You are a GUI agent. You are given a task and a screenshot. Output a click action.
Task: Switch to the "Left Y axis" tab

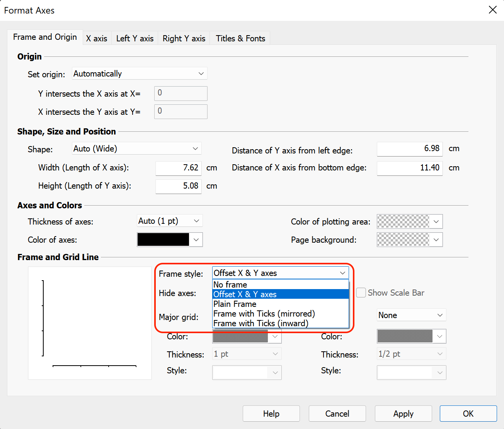click(135, 38)
